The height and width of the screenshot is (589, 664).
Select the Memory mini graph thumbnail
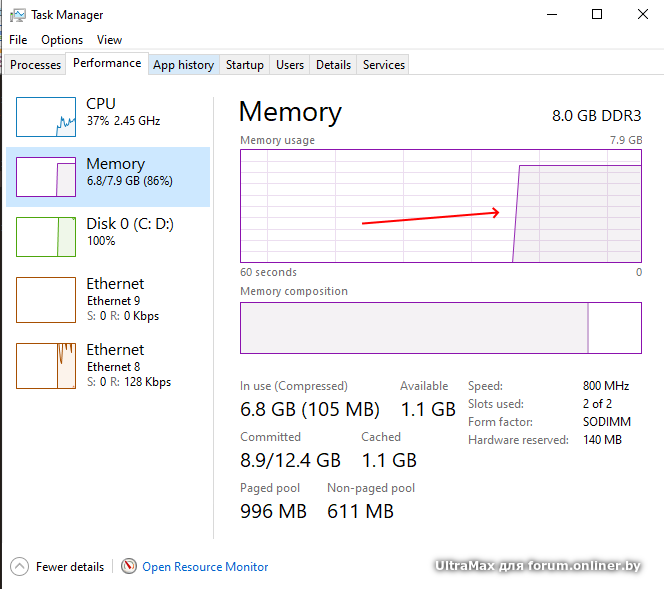(46, 177)
